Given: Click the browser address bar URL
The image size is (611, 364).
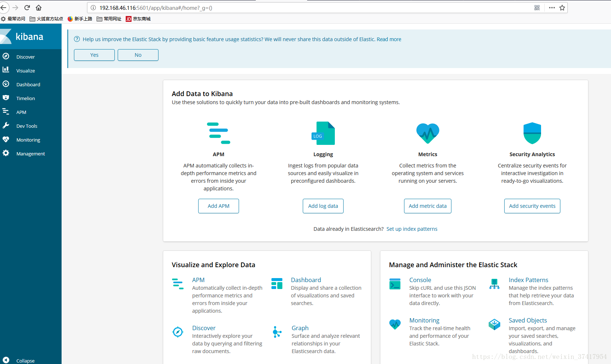Looking at the screenshot, I should (x=156, y=8).
